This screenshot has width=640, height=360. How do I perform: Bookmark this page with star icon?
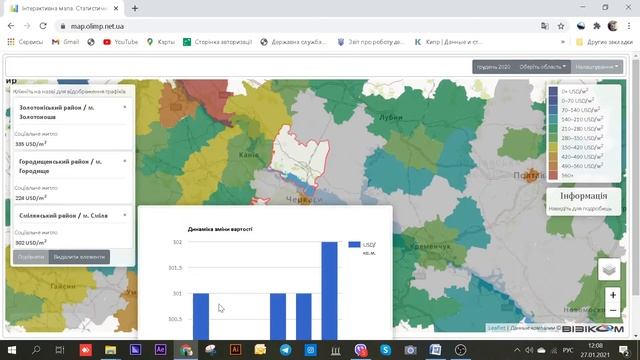(x=561, y=26)
